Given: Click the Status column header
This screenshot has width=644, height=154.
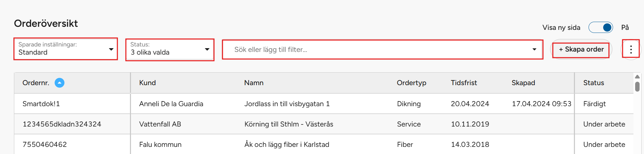Looking at the screenshot, I should 594,83.
